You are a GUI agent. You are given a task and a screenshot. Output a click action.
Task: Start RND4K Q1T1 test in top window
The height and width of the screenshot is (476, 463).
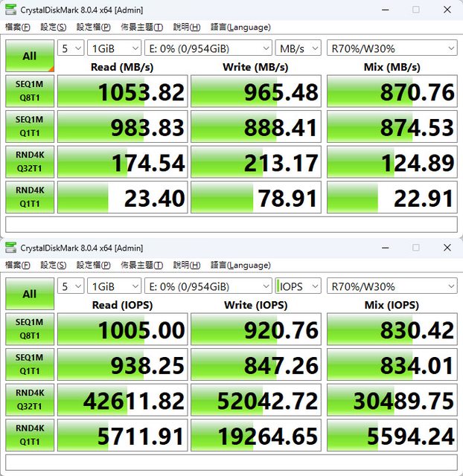(30, 197)
